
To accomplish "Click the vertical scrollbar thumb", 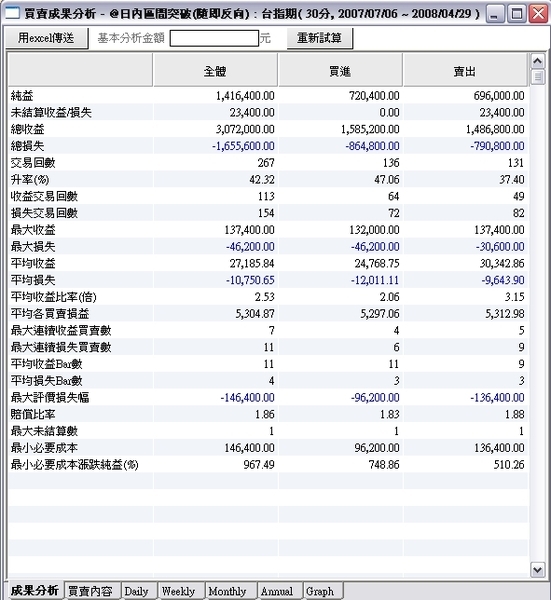I will [538, 77].
